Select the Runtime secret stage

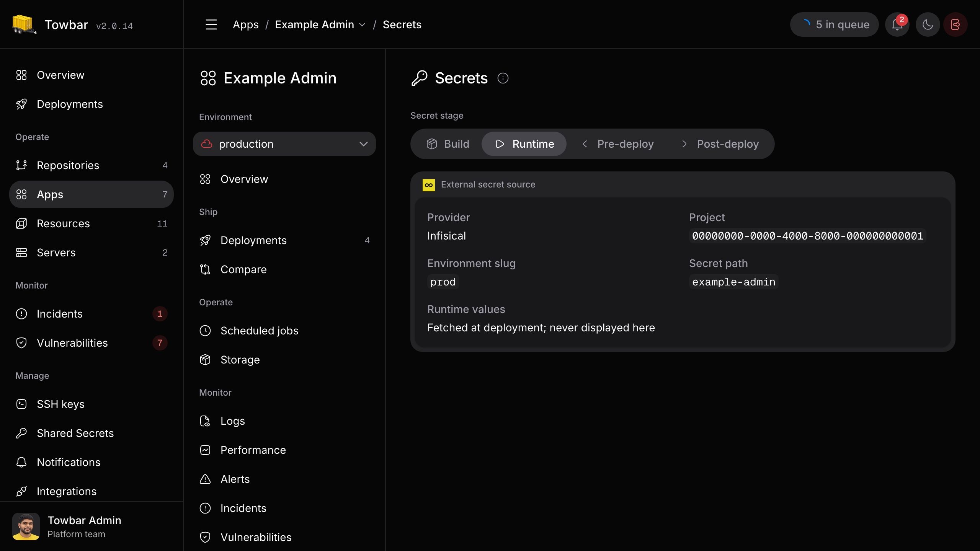[524, 144]
